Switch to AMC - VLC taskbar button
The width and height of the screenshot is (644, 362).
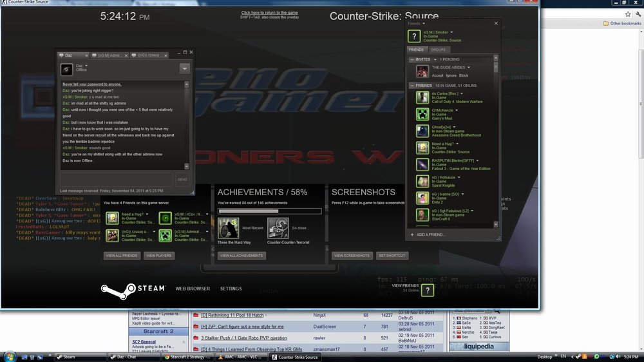pyautogui.click(x=241, y=357)
